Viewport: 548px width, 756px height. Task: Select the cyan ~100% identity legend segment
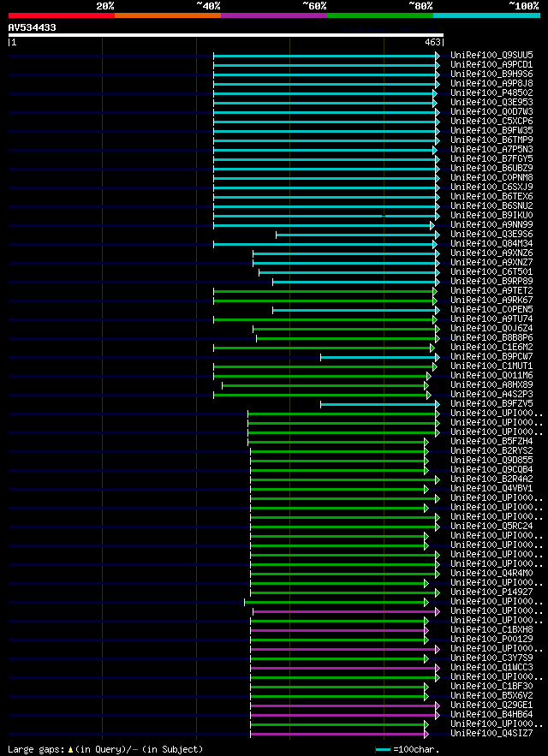486,15
